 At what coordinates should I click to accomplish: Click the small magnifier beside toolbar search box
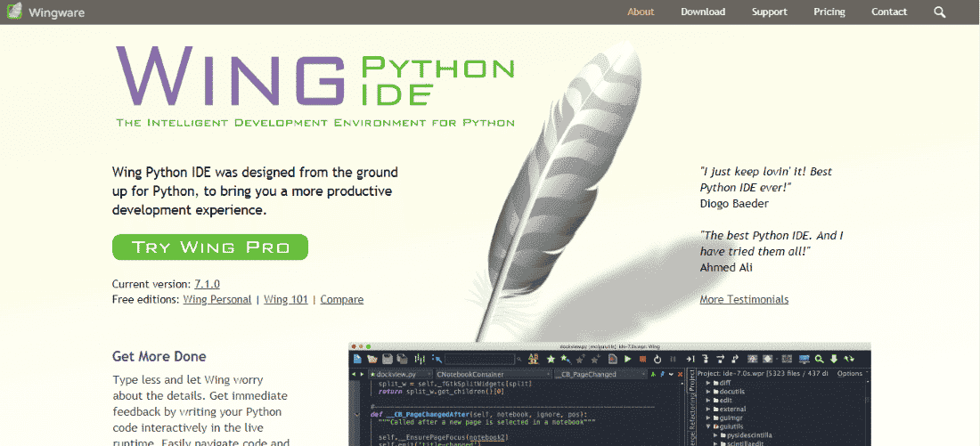(x=519, y=359)
